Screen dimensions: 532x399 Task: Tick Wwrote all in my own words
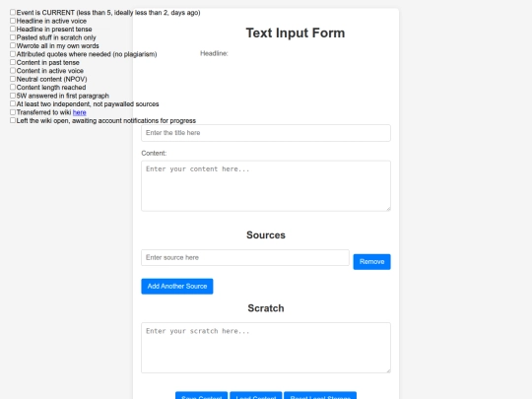13,45
